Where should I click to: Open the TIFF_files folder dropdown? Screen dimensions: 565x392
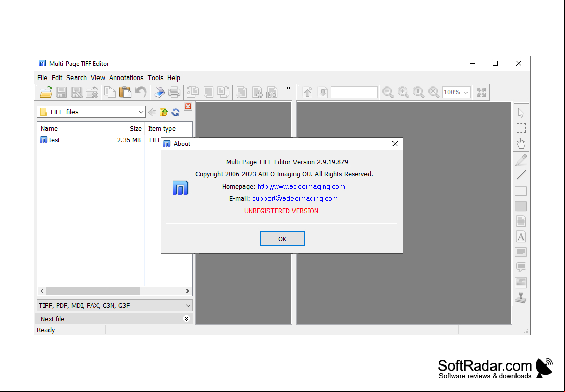pos(141,112)
